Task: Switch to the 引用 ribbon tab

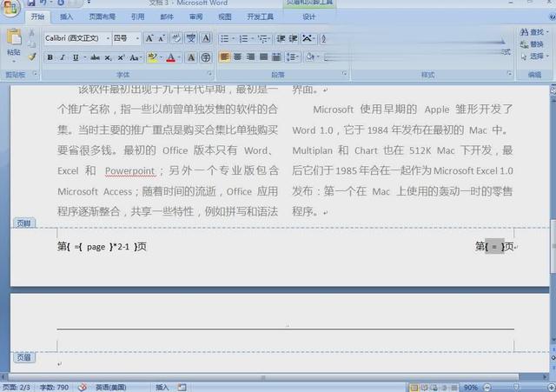Action: pos(137,17)
